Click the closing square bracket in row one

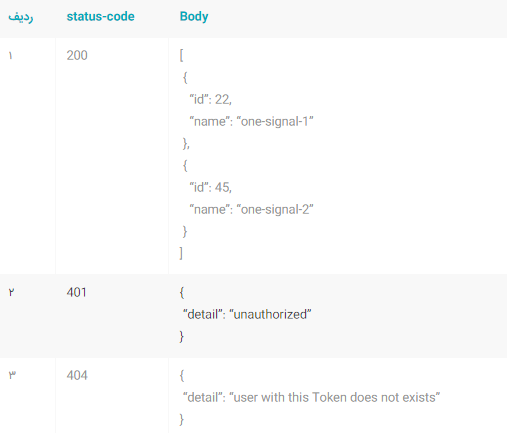(x=181, y=253)
